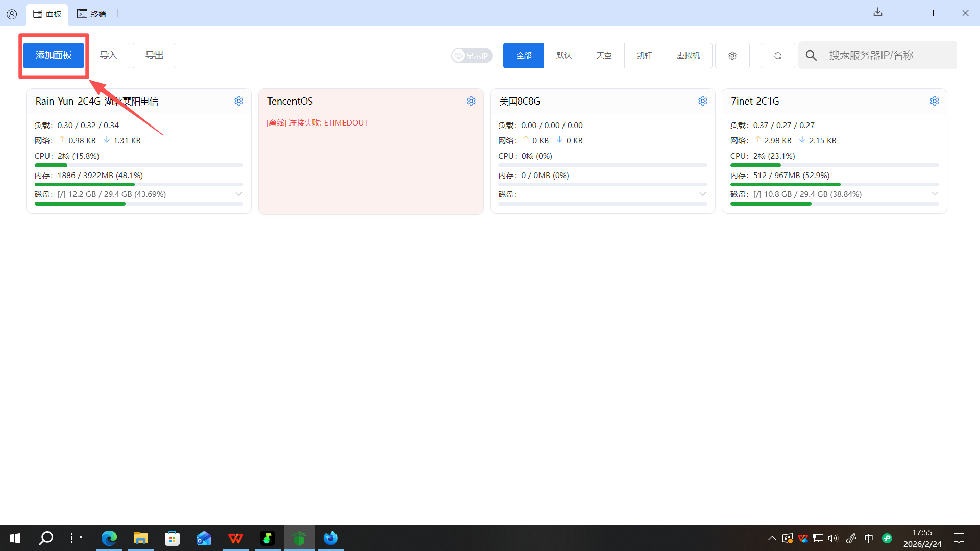
Task: Expand disk dropdown on 美国8C8G card
Action: click(x=702, y=194)
